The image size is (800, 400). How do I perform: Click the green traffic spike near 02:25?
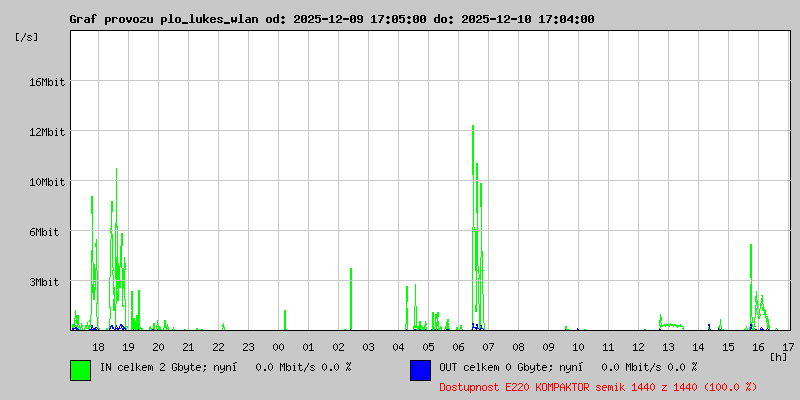(351, 298)
